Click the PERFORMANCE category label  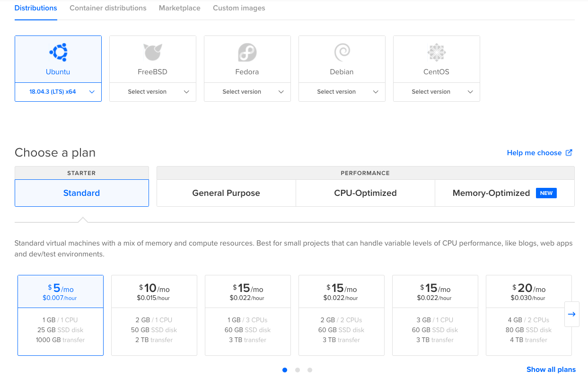point(365,173)
